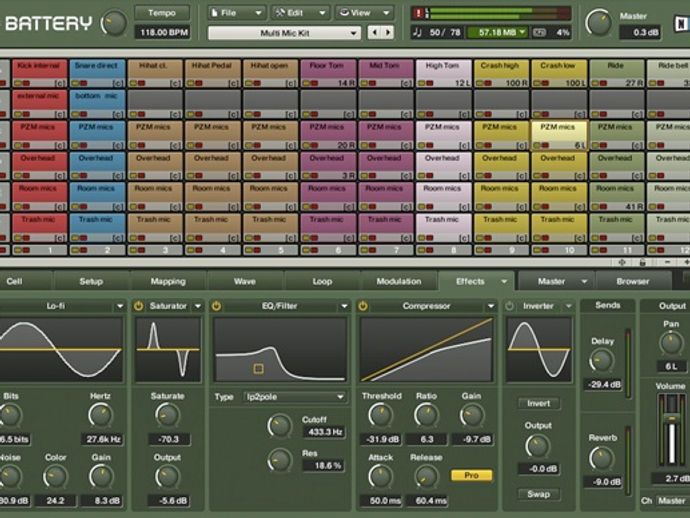Click the yellow button on Hihat cl. cell

[133, 83]
